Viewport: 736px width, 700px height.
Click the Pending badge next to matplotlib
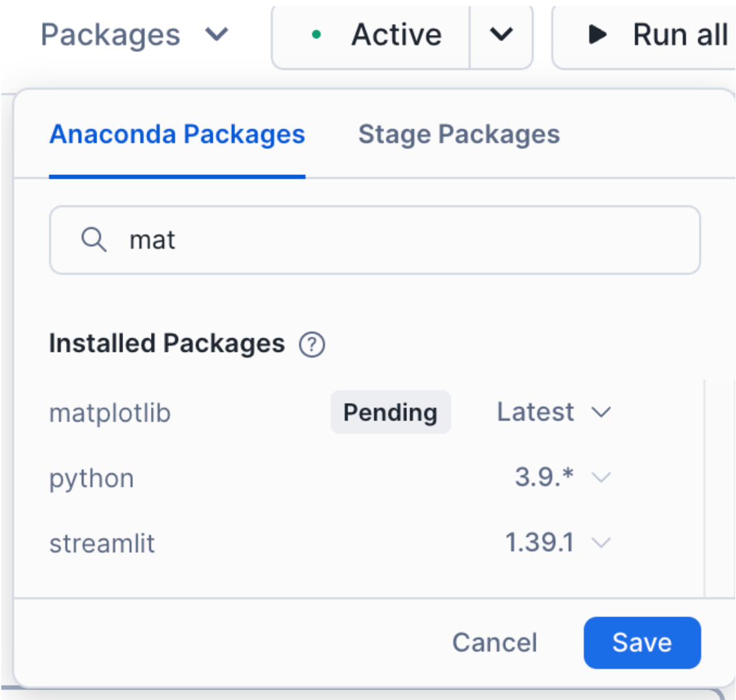point(390,412)
